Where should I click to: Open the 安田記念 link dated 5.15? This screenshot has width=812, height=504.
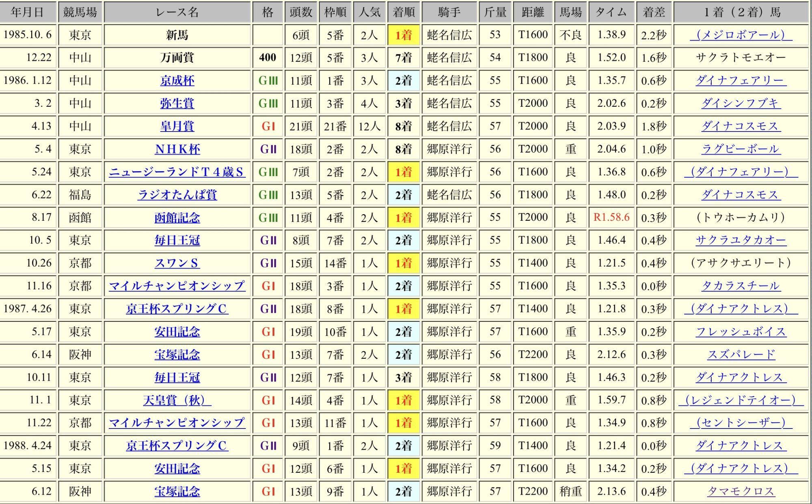click(177, 469)
